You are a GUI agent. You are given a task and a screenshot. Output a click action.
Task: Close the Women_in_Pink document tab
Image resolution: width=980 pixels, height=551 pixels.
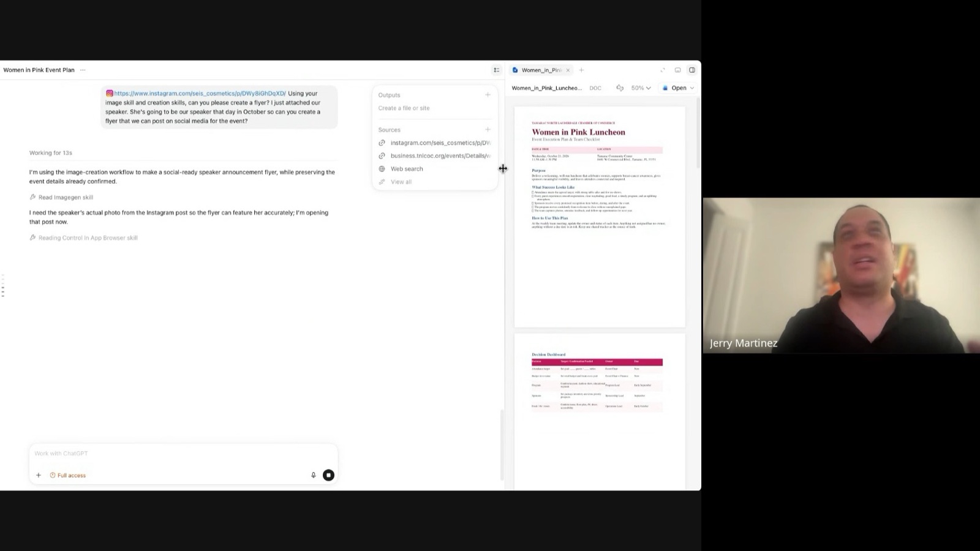click(x=568, y=70)
